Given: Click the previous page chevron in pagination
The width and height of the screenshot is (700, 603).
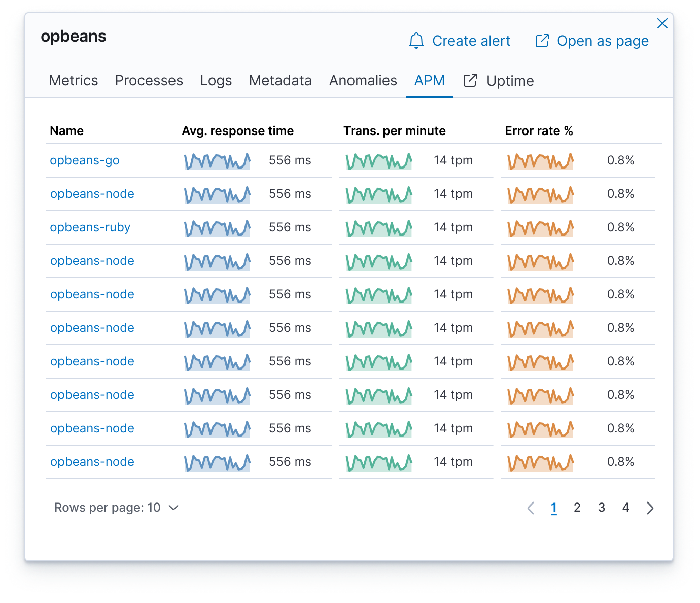Looking at the screenshot, I should click(x=531, y=508).
